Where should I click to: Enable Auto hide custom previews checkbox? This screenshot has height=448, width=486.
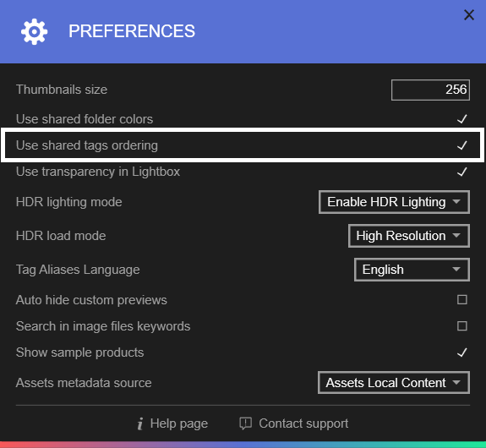pos(462,300)
